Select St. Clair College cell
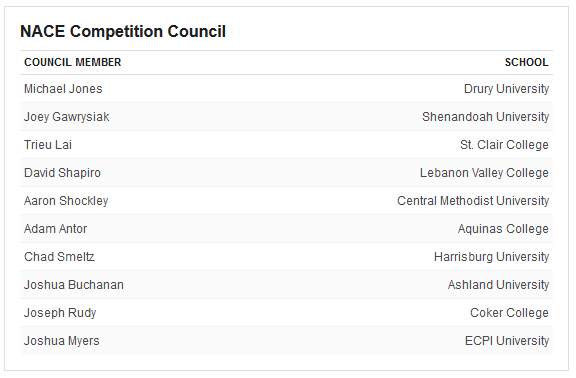Viewport: 576px width, 378px height. coord(504,145)
